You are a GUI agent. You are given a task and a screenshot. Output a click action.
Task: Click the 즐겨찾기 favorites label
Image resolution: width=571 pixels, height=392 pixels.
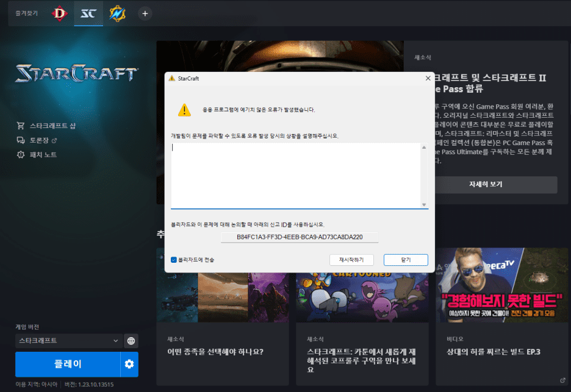click(x=27, y=13)
